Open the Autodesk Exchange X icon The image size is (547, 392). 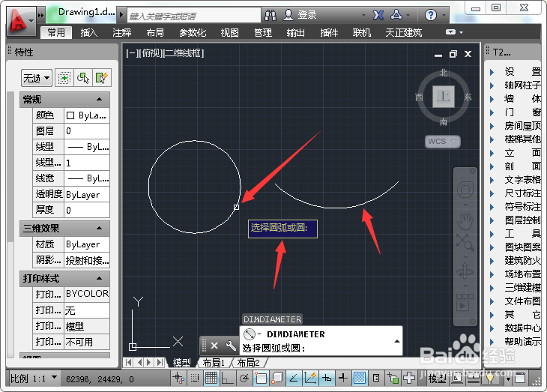pyautogui.click(x=378, y=15)
